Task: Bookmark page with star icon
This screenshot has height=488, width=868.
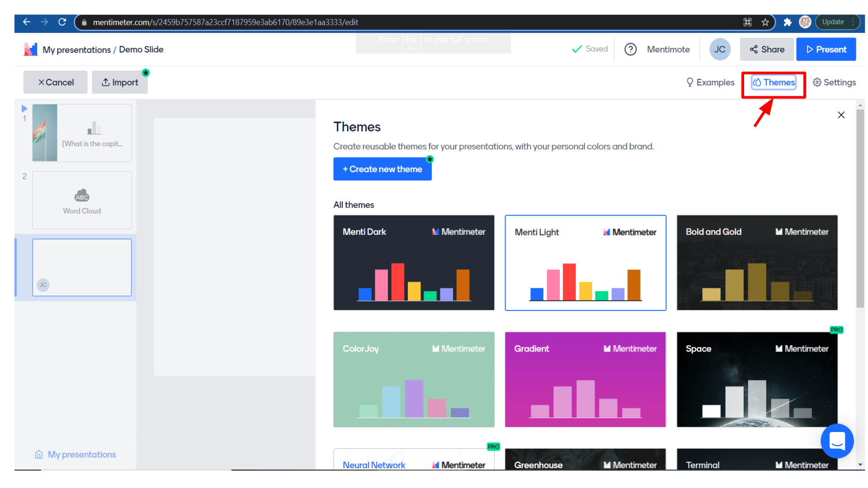Action: (x=765, y=22)
